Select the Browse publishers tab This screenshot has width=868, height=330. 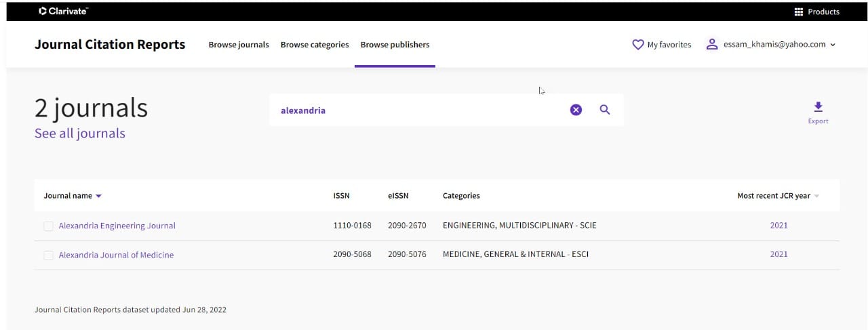pyautogui.click(x=395, y=45)
